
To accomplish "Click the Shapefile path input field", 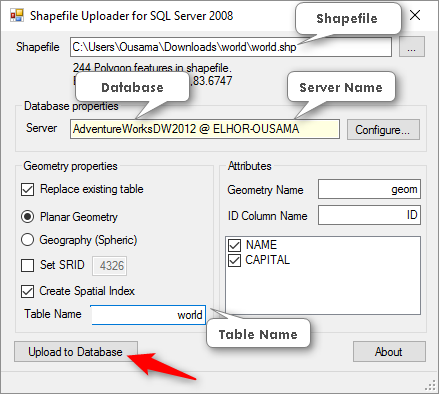I will [x=231, y=47].
